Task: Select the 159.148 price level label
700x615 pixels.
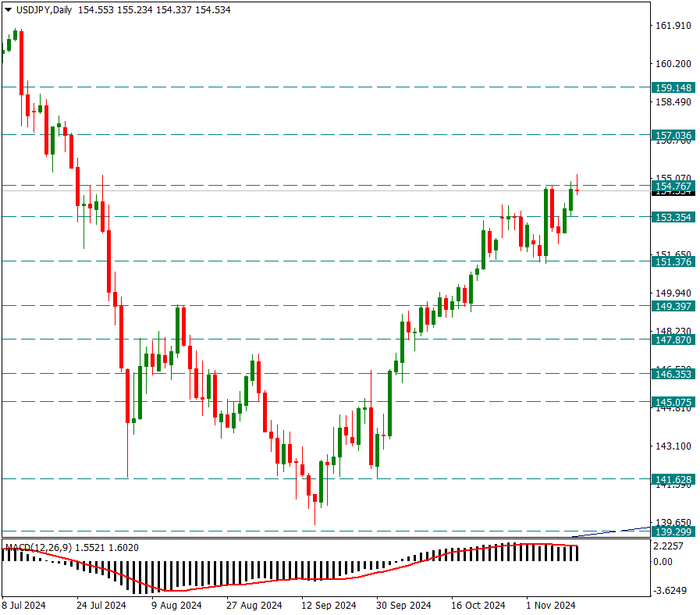Action: pos(672,88)
